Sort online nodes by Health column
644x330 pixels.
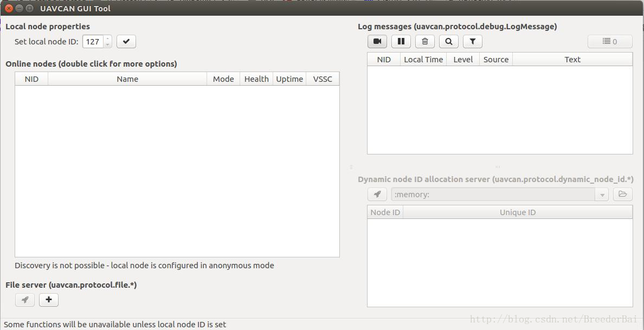[x=256, y=79]
